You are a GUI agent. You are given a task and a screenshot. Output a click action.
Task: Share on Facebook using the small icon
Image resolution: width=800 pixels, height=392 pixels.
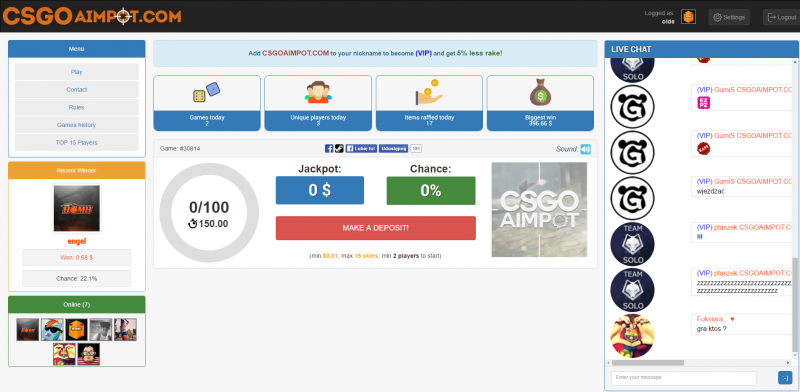point(329,149)
